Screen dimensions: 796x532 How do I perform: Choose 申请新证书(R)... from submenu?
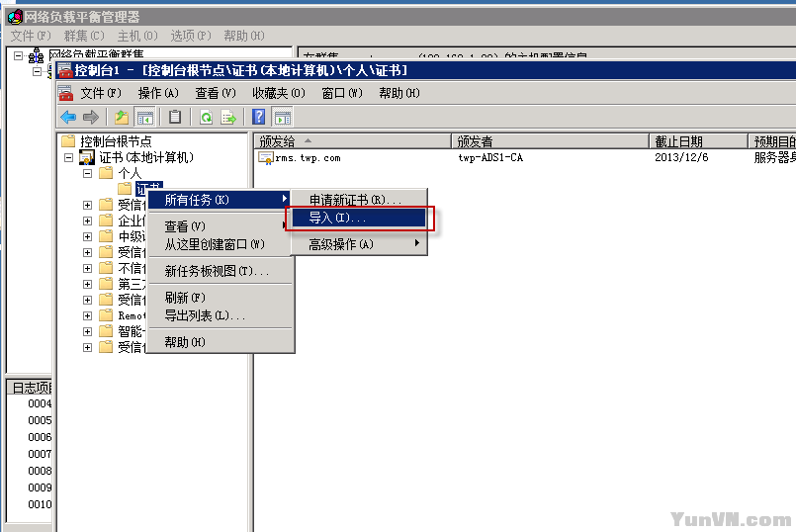[359, 200]
